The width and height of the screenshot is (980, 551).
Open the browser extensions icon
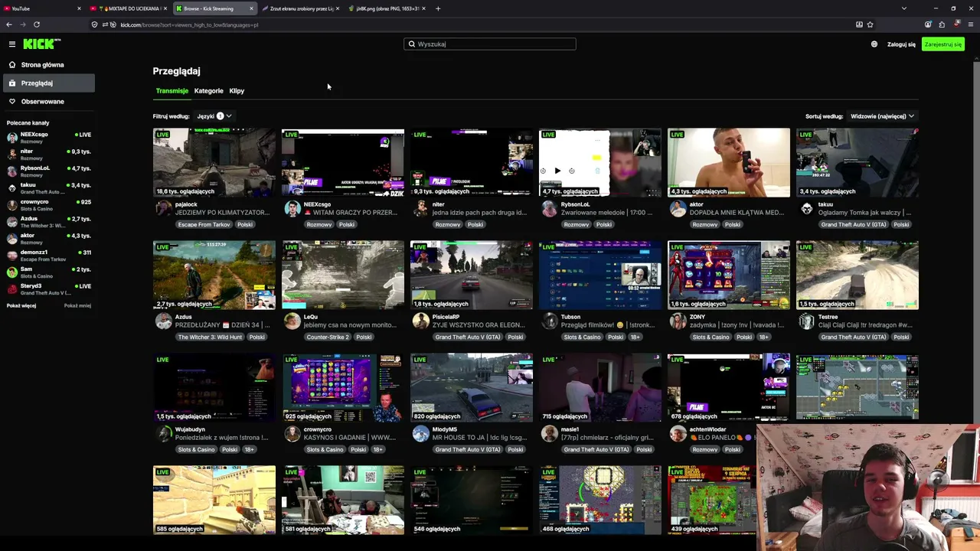[x=942, y=24]
